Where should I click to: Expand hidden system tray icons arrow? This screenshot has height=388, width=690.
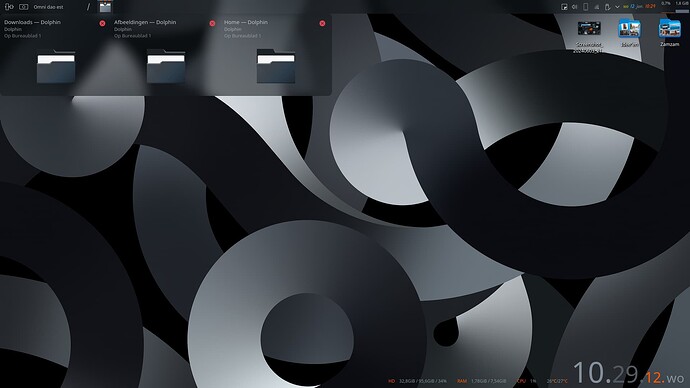pos(617,7)
